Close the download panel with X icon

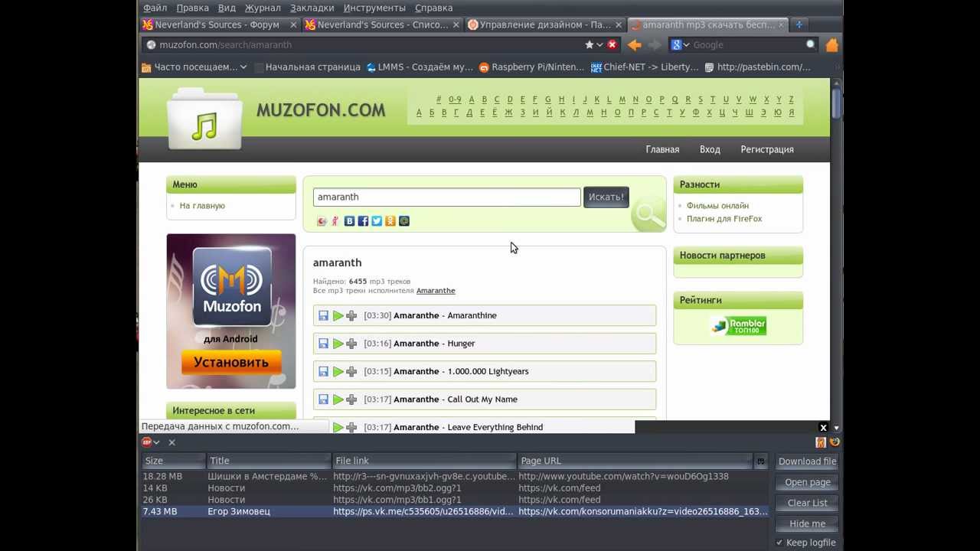171,442
